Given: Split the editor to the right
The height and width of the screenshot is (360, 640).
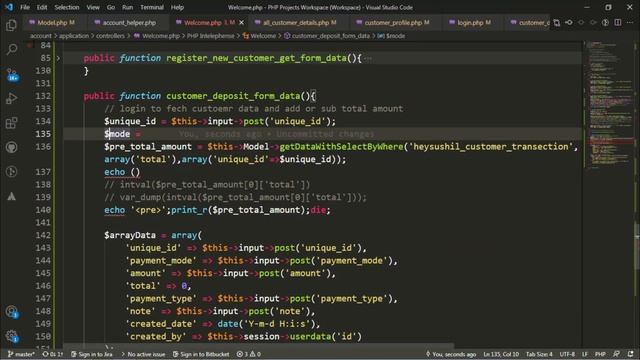Looking at the screenshot, I should 618,22.
